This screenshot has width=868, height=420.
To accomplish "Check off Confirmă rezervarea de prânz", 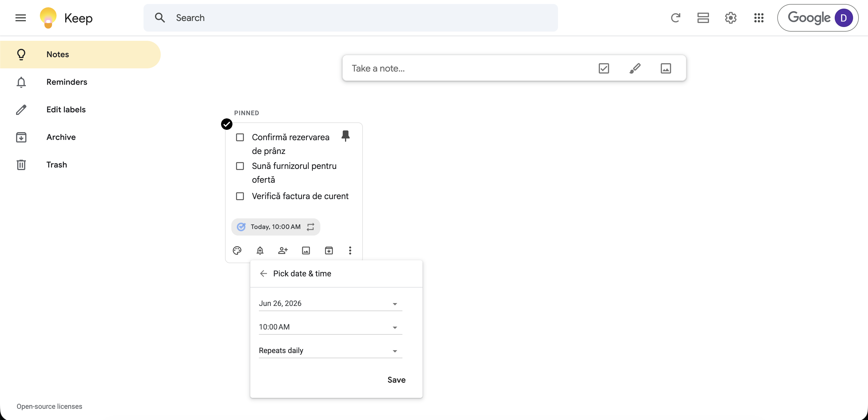I will (240, 137).
